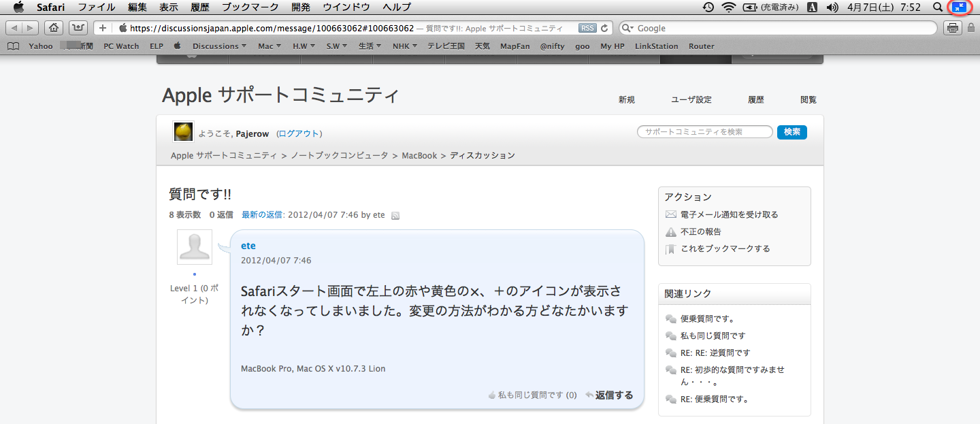This screenshot has width=980, height=424.
Task: Click the Google search magnifier icon
Action: [x=627, y=28]
